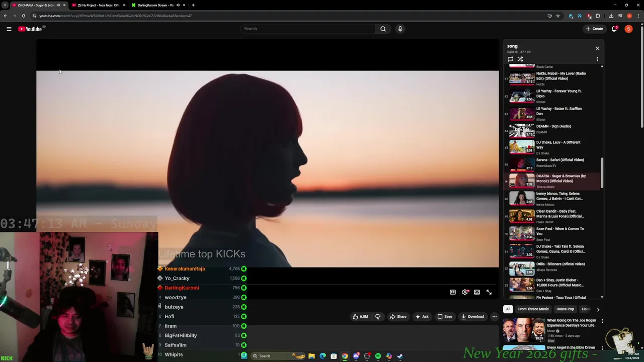Click the Create button

[594, 29]
